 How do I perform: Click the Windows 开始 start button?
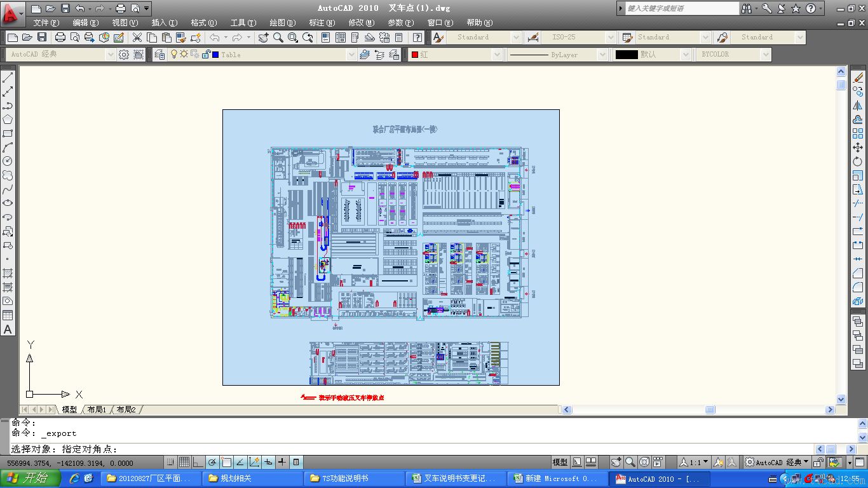pos(31,478)
